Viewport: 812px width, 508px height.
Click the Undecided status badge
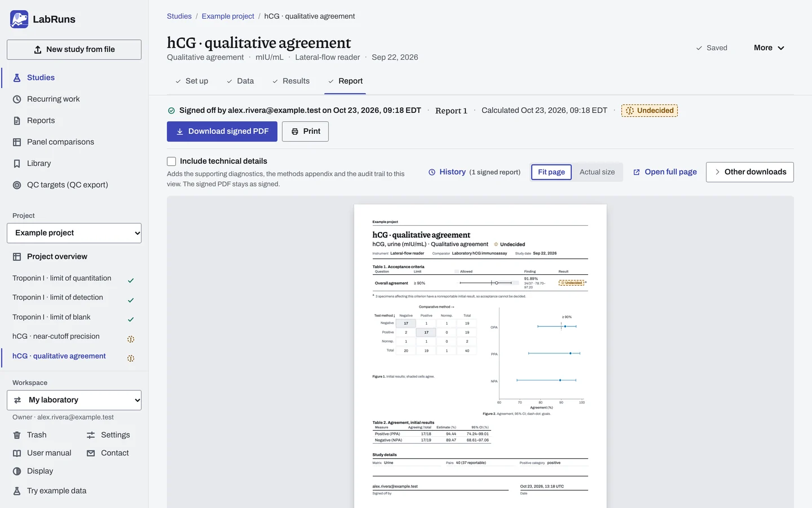[650, 111]
